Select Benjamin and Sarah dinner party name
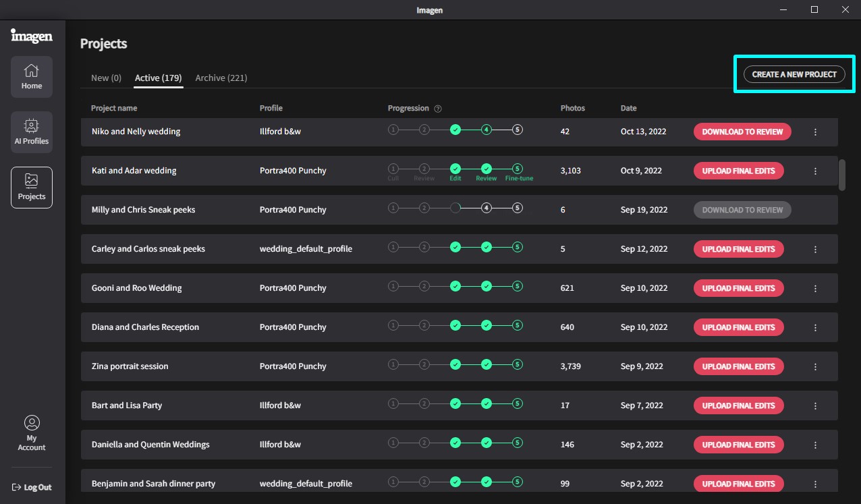 pos(154,484)
